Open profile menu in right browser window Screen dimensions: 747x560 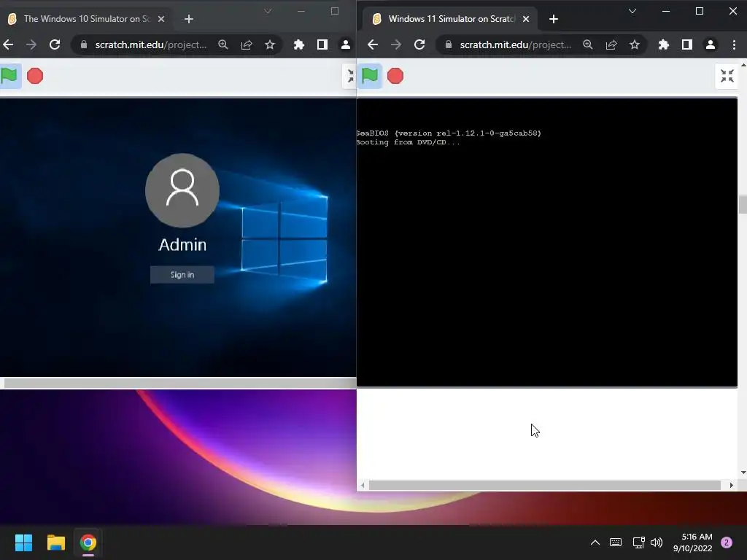711,44
